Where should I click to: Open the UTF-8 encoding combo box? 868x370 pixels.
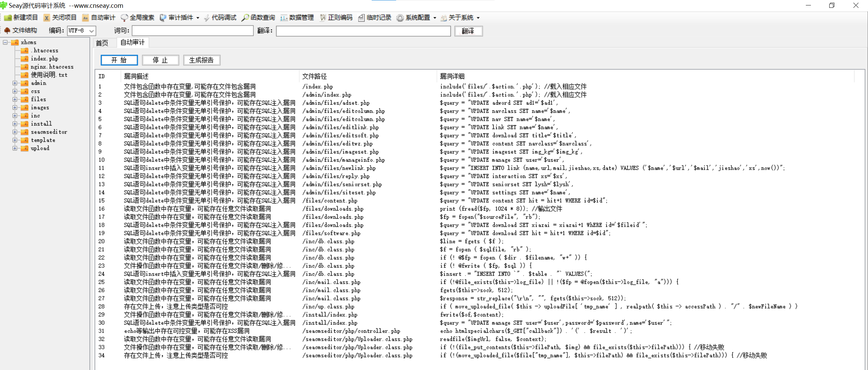(91, 31)
